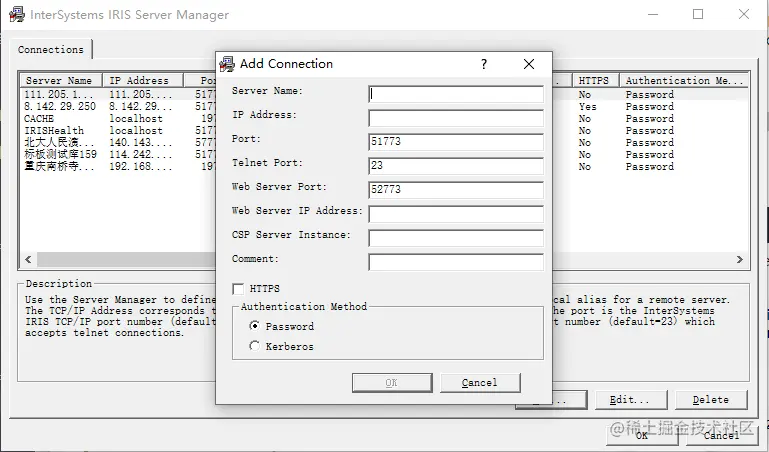The width and height of the screenshot is (769, 452).
Task: Focus the Server Name input field
Action: [x=456, y=94]
